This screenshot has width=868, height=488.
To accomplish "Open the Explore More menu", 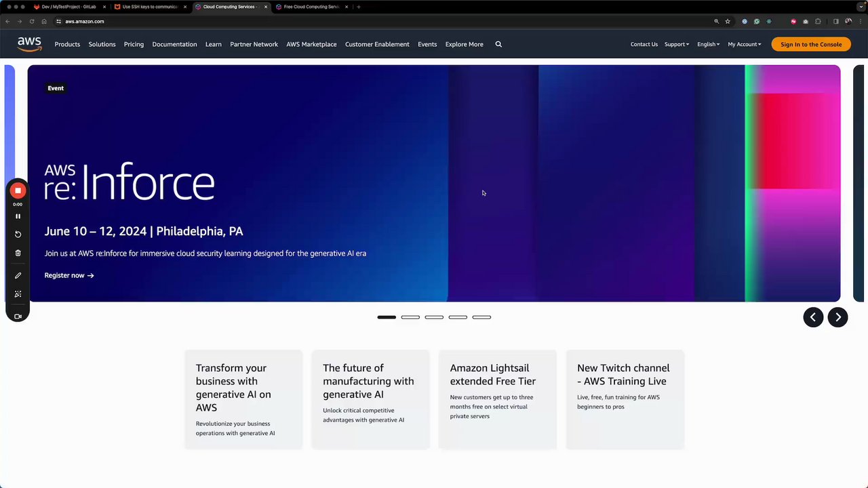I will click(x=465, y=44).
